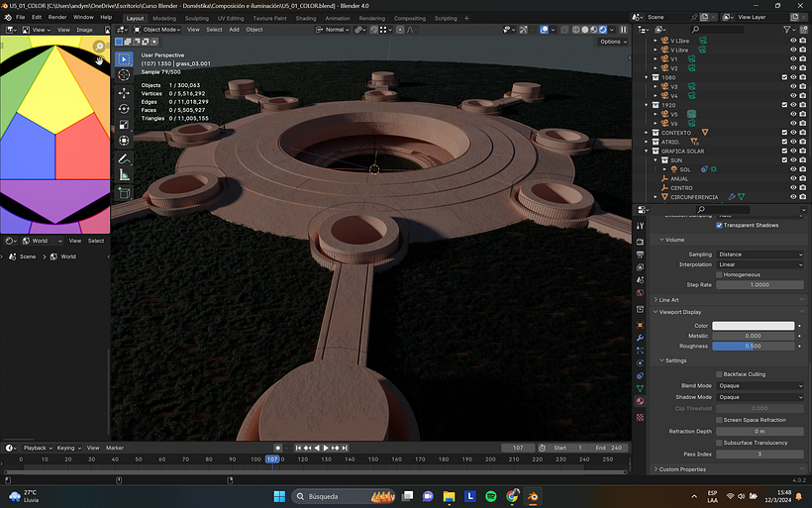Image resolution: width=812 pixels, height=508 pixels.
Task: Switch to the Modeling workspace tab
Action: pyautogui.click(x=164, y=18)
